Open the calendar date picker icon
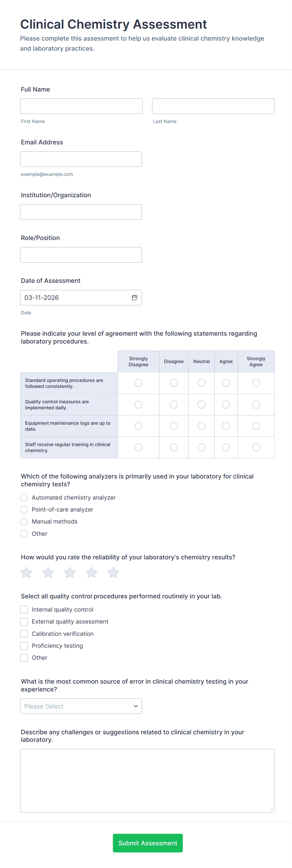 135,298
